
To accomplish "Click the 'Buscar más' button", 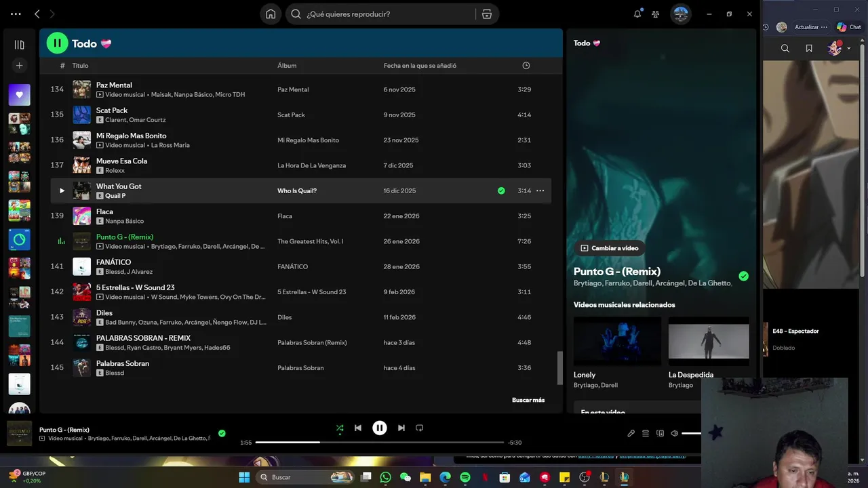I will pyautogui.click(x=528, y=400).
